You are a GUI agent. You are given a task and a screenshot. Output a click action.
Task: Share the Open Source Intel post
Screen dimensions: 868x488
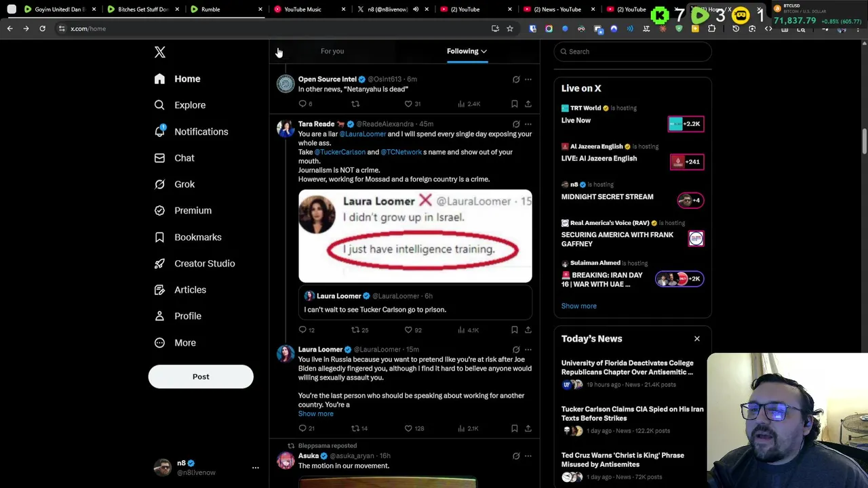528,104
